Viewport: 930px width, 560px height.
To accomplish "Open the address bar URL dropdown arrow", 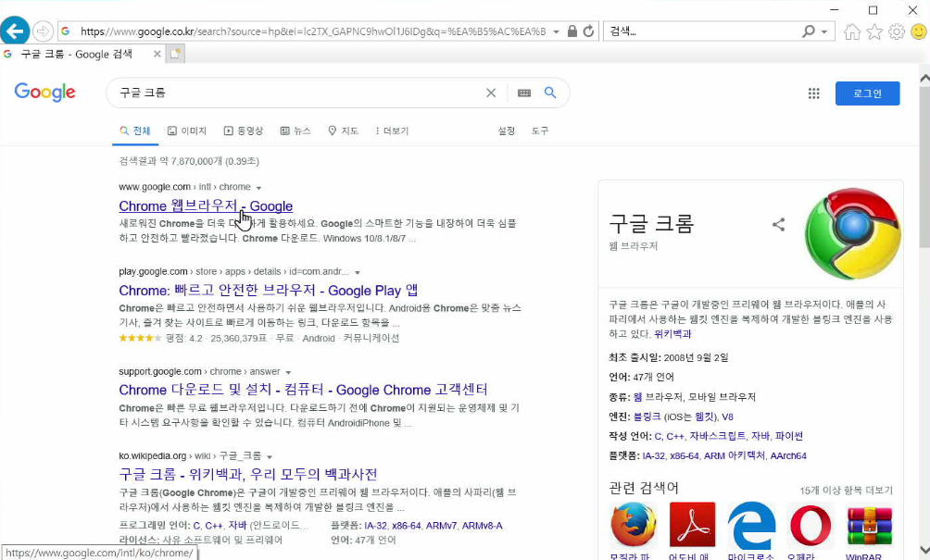I will [556, 31].
